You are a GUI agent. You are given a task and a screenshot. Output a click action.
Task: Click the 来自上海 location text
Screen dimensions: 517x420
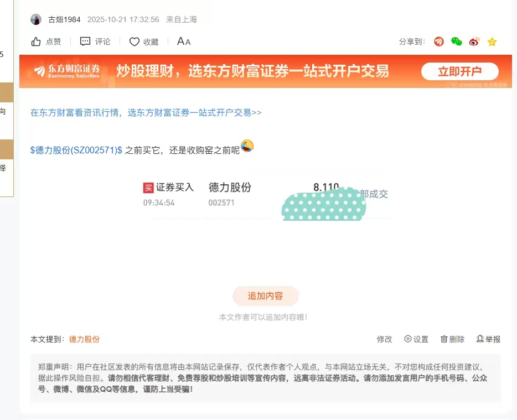click(182, 19)
